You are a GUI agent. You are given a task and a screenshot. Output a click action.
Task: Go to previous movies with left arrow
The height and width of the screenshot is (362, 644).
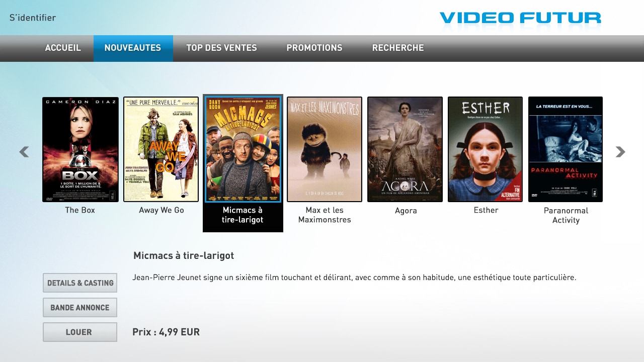24,152
